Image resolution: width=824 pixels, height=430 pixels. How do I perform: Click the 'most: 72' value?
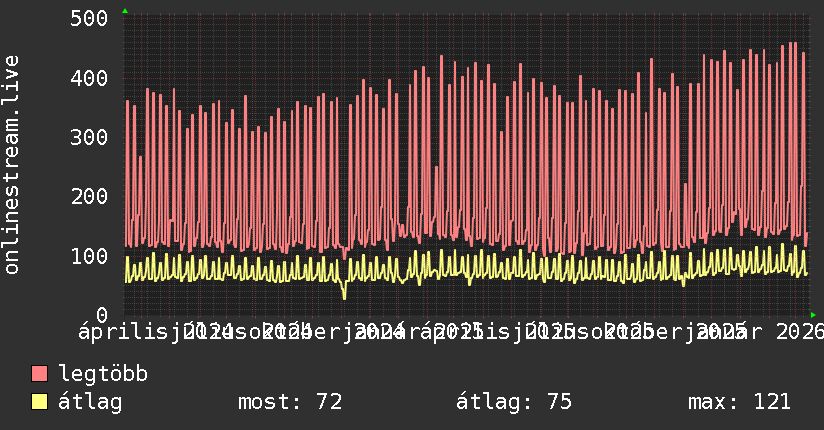pos(290,402)
